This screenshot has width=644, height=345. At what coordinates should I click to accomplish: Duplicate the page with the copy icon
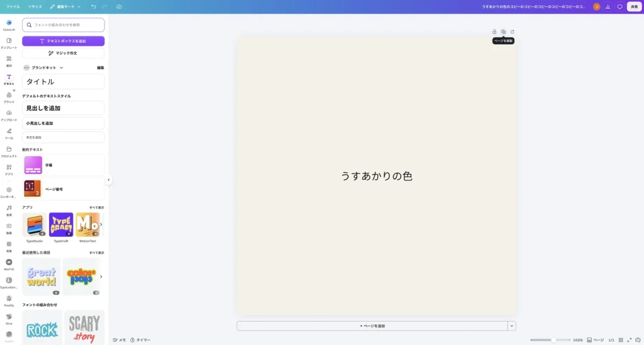point(503,31)
